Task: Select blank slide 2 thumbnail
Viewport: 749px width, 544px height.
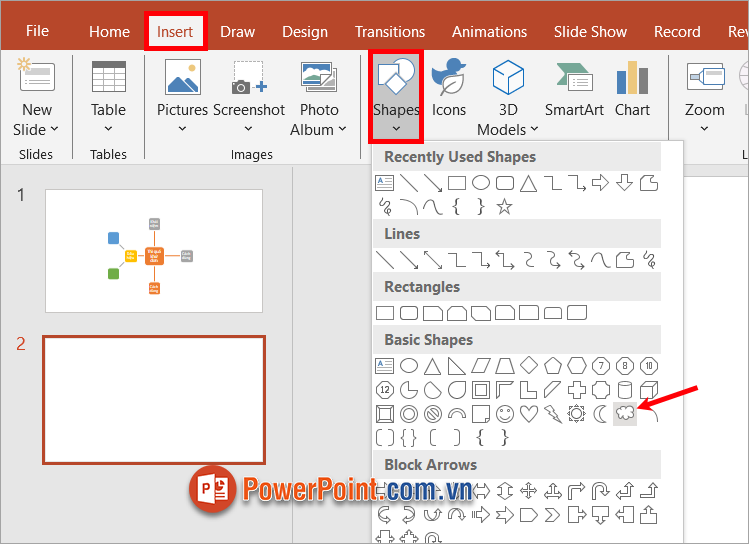Action: [x=154, y=400]
